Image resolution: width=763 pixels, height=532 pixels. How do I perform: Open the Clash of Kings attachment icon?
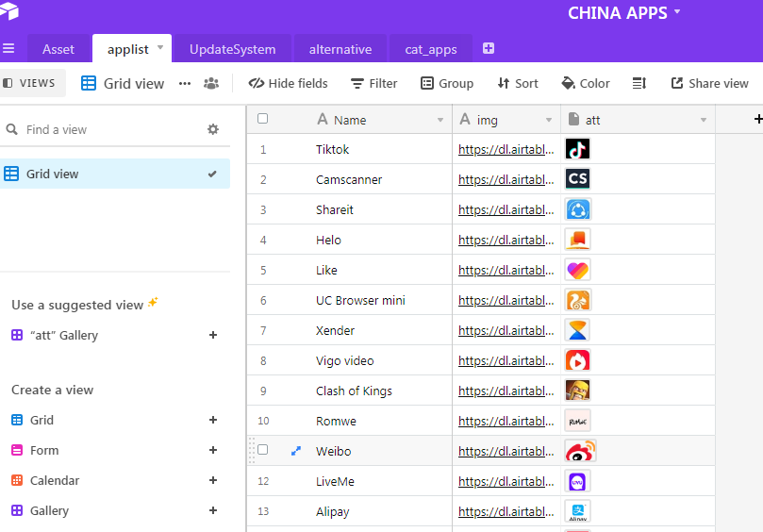[577, 391]
